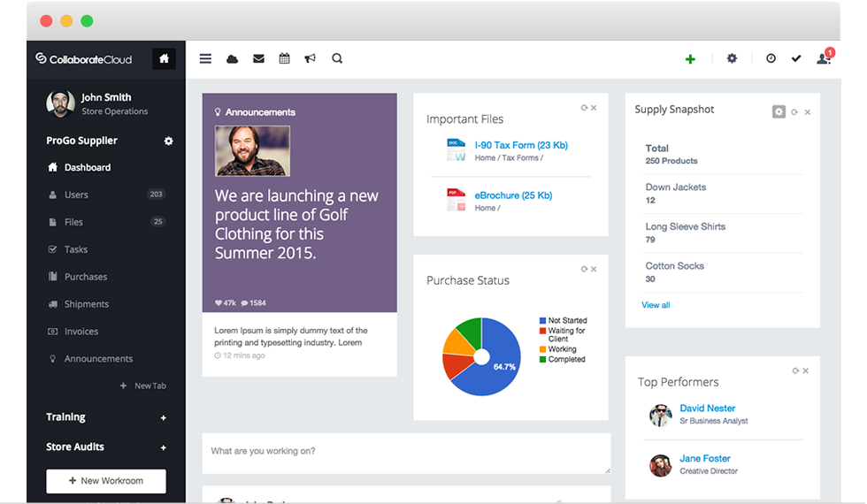Click David Nester's avatar photo
The height and width of the screenshot is (504, 867).
click(660, 415)
